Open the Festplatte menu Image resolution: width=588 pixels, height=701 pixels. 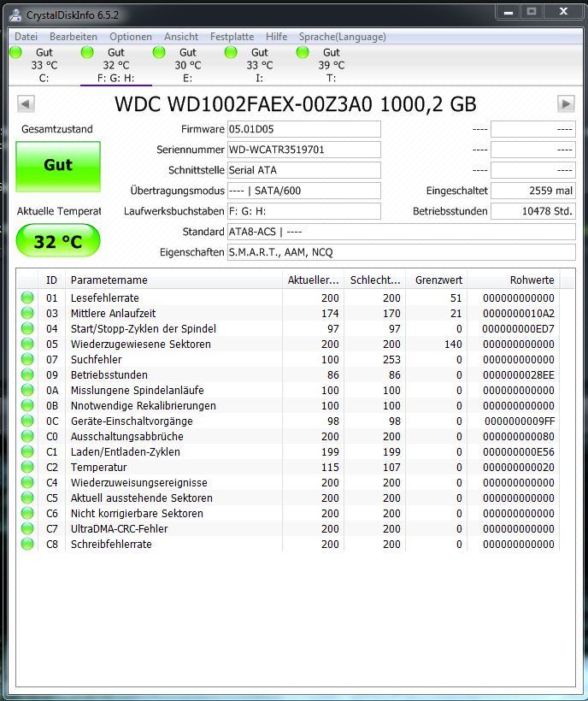tap(232, 37)
